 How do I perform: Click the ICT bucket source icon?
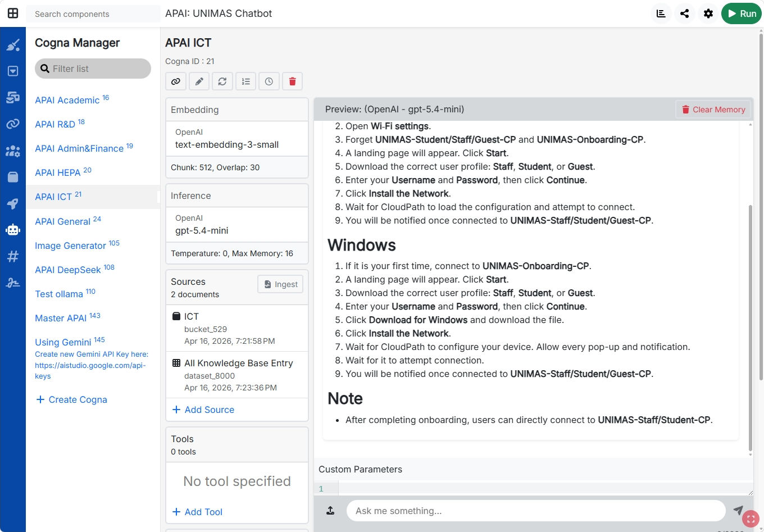(176, 316)
